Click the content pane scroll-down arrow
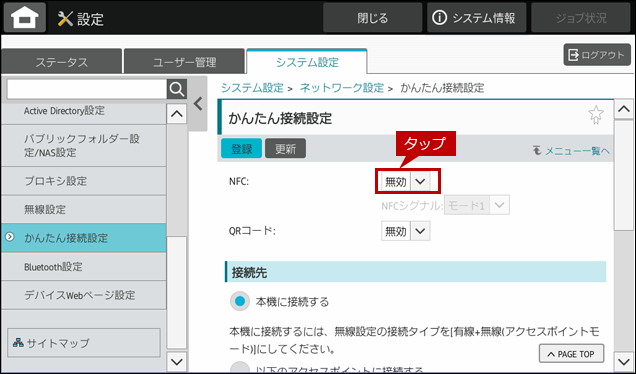636x374 pixels. pos(623,361)
